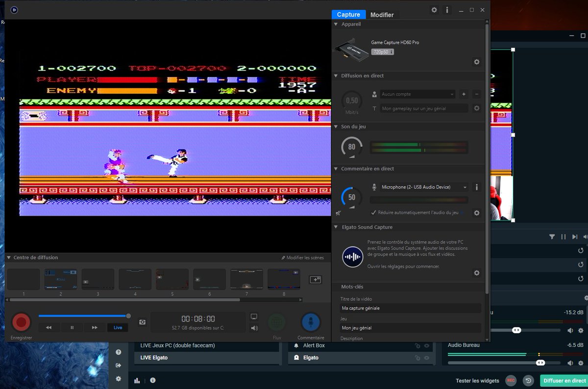Image resolution: width=588 pixels, height=389 pixels.
Task: Take a screenshot with the camera icon
Action: [x=142, y=322]
